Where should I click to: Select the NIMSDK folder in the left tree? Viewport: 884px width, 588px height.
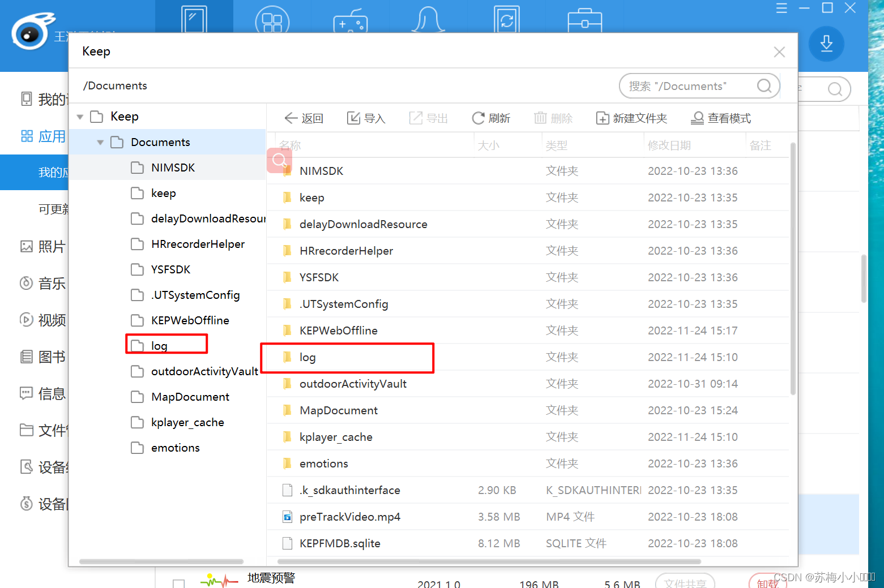click(167, 168)
